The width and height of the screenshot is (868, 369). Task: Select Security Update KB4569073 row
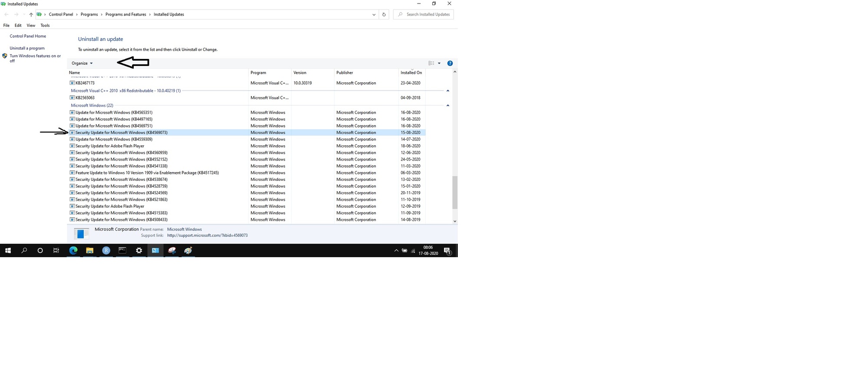tap(247, 133)
